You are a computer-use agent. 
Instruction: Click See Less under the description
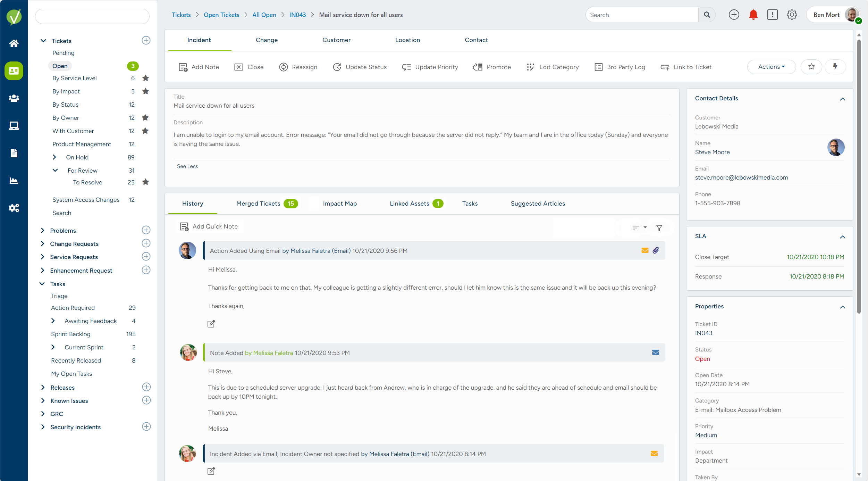[x=187, y=166]
